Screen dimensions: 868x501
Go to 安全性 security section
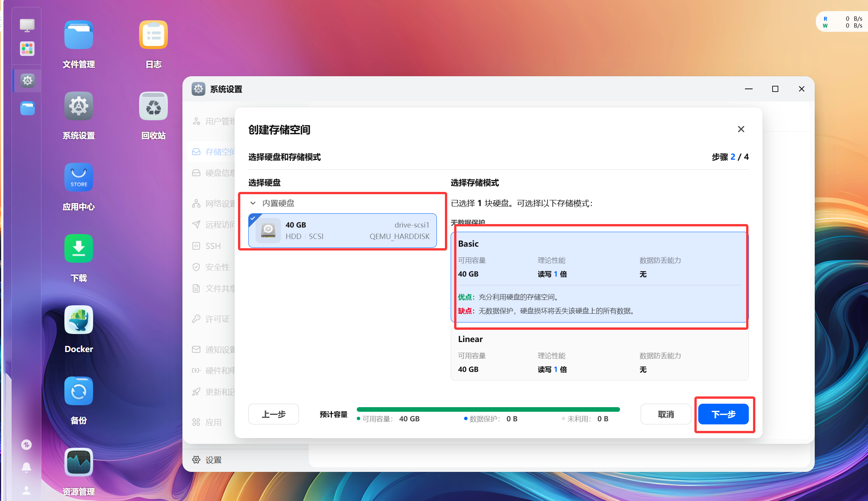217,267
